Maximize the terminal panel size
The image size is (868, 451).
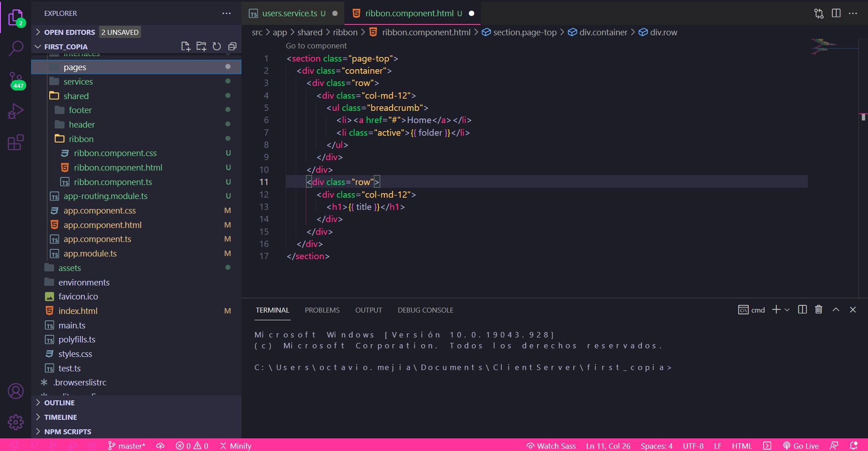pos(836,310)
